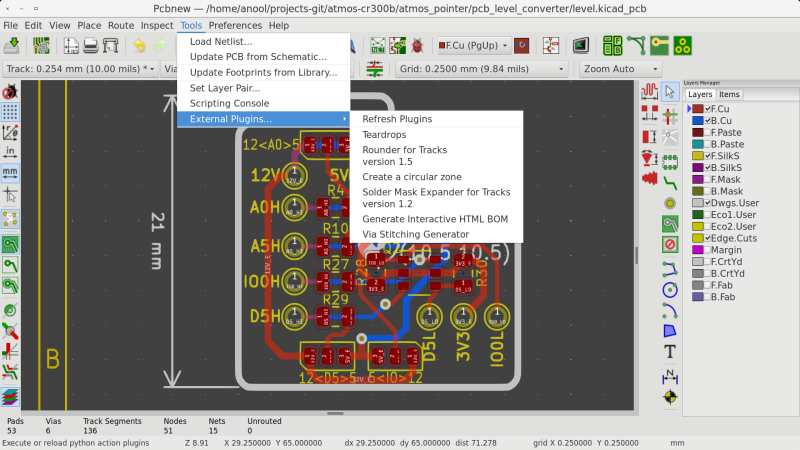This screenshot has height=450, width=800.
Task: Click the print board icon
Action: tap(89, 45)
